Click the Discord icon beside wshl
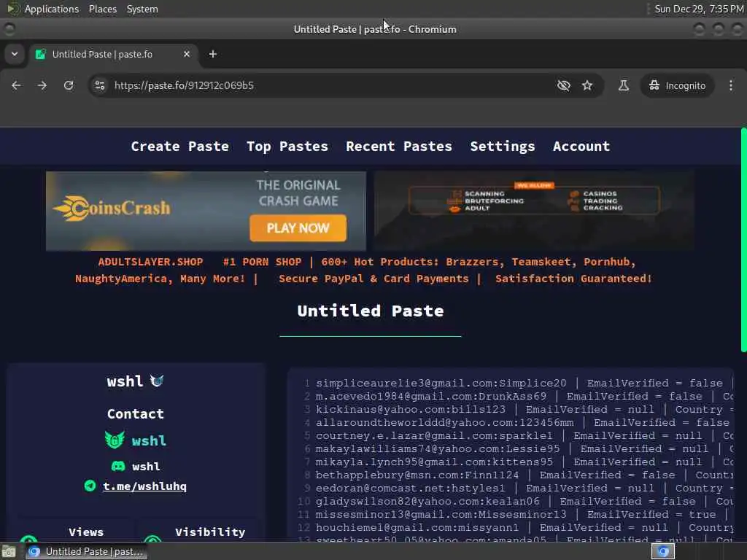Screen dimensions: 747x560 [118, 466]
